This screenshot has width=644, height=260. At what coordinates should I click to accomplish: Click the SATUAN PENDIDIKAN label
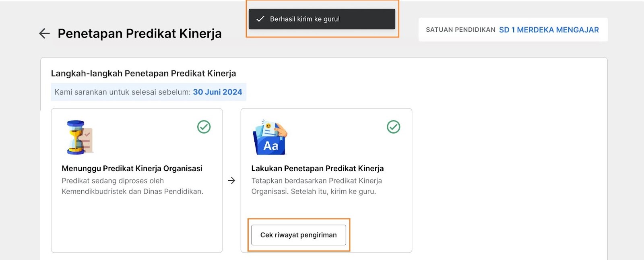point(460,30)
